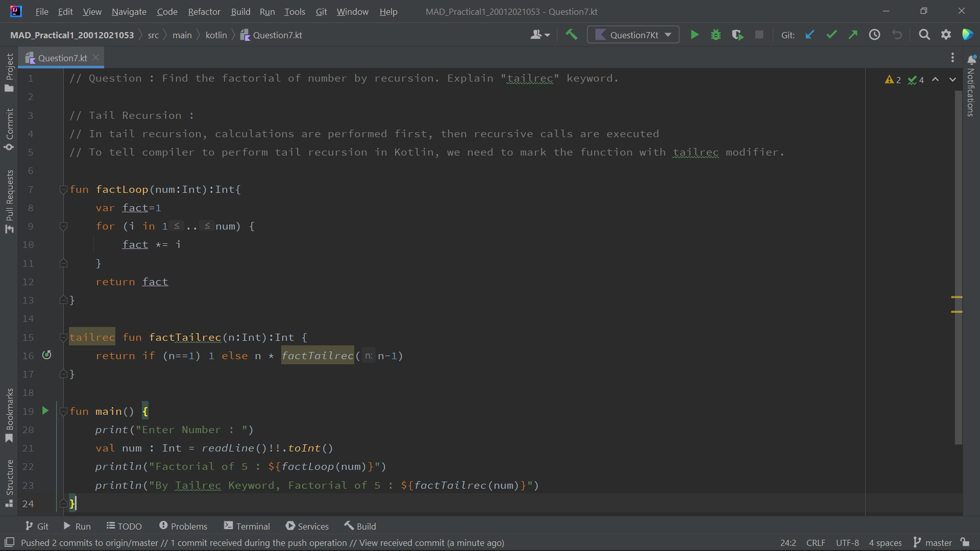Open Search Everywhere with the magnifier icon
The width and height of the screenshot is (980, 551).
pyautogui.click(x=924, y=34)
